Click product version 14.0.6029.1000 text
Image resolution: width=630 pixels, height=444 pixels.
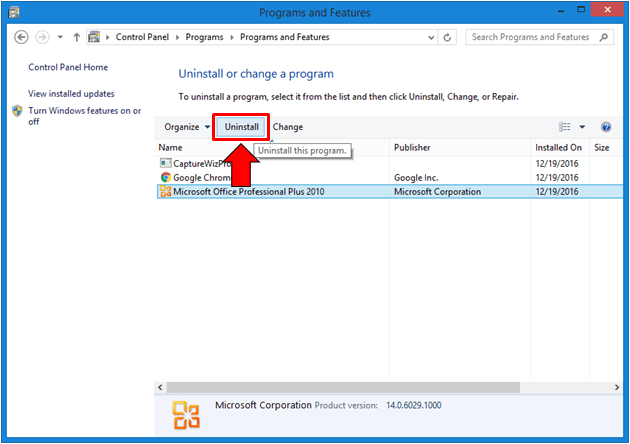point(414,405)
